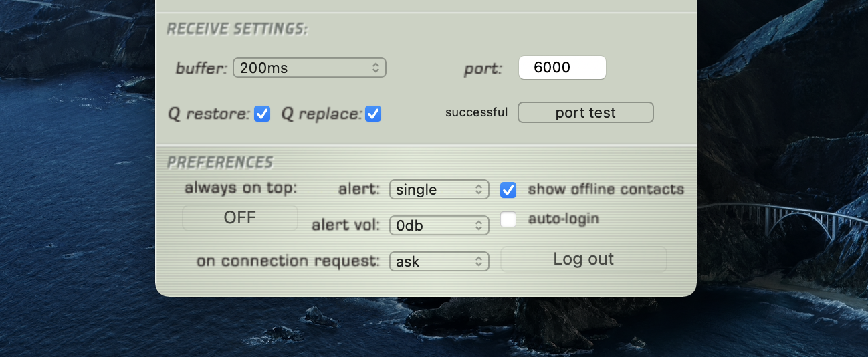Click the Log out button
The height and width of the screenshot is (357, 868).
click(583, 259)
